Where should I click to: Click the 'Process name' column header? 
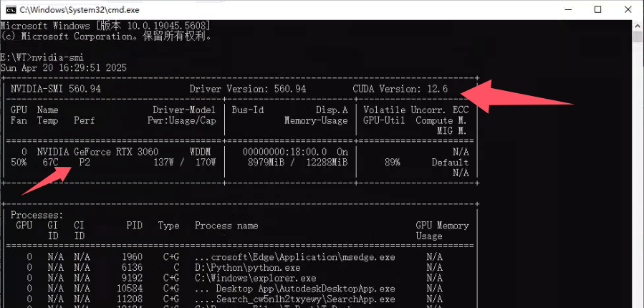coord(226,226)
